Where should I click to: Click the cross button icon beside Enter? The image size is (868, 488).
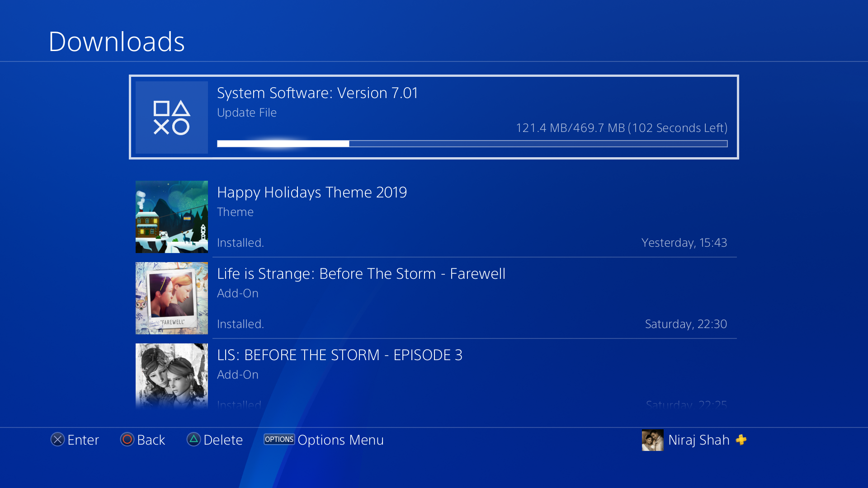tap(57, 440)
